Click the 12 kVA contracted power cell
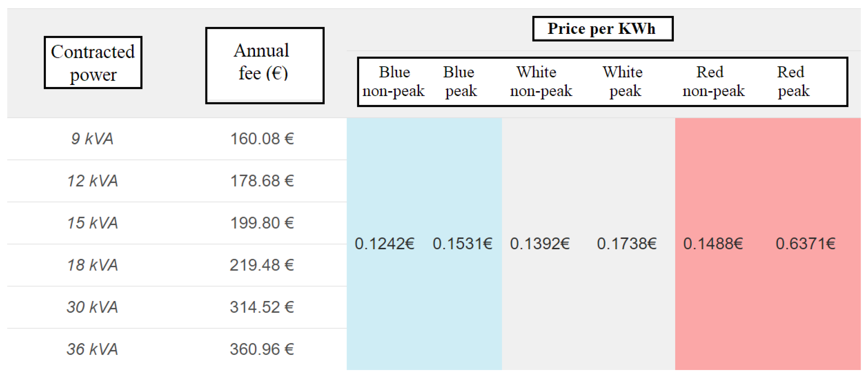 click(x=92, y=181)
